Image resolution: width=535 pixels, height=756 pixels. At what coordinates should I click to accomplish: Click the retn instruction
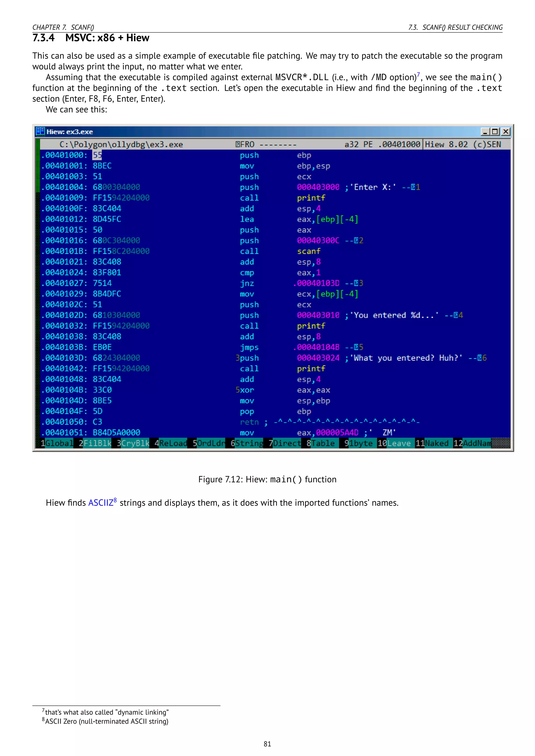pos(249,422)
